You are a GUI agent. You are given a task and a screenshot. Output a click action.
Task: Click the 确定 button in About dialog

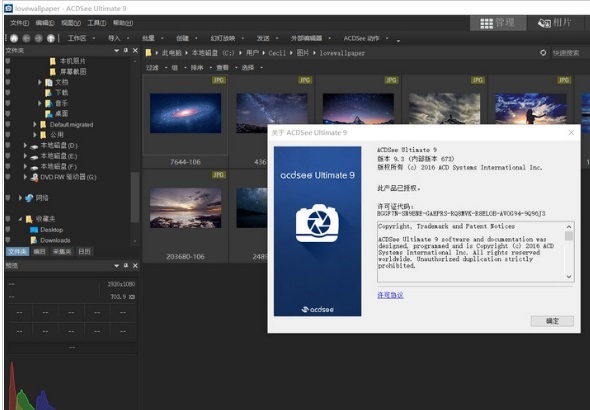tap(552, 321)
